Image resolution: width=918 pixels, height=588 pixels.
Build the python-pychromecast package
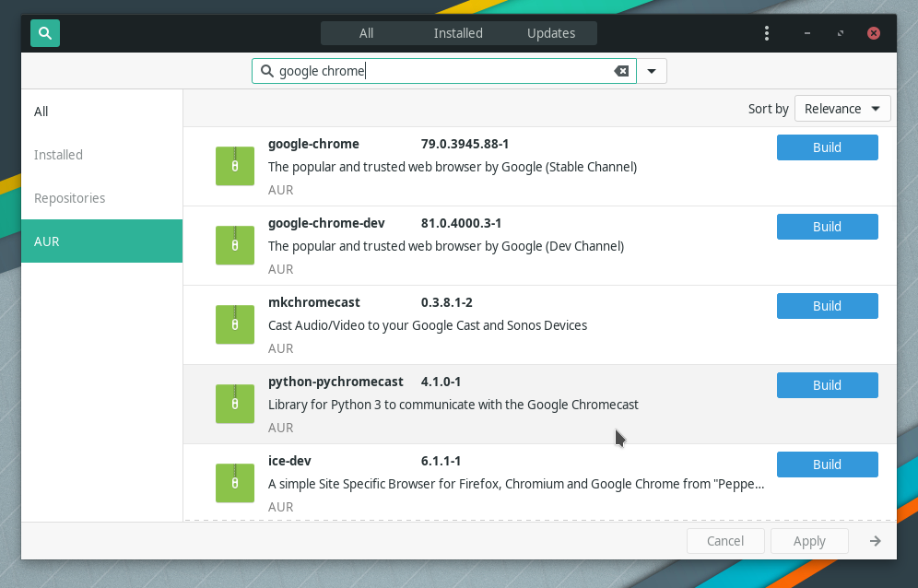coord(828,384)
